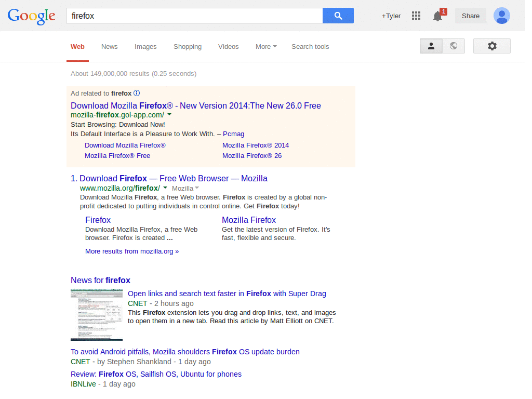This screenshot has width=532, height=399.
Task: Open dropdown arrow beside mozilla-firefox.gol-app.com
Action: [169, 115]
